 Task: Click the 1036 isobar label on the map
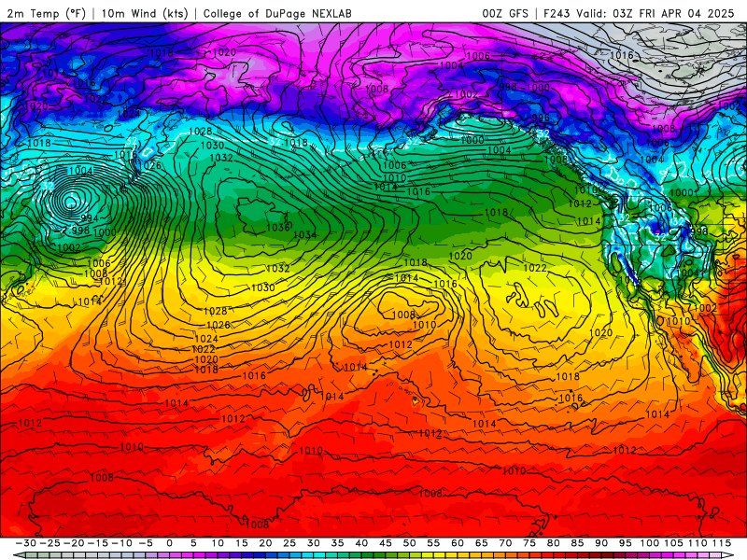[x=277, y=227]
